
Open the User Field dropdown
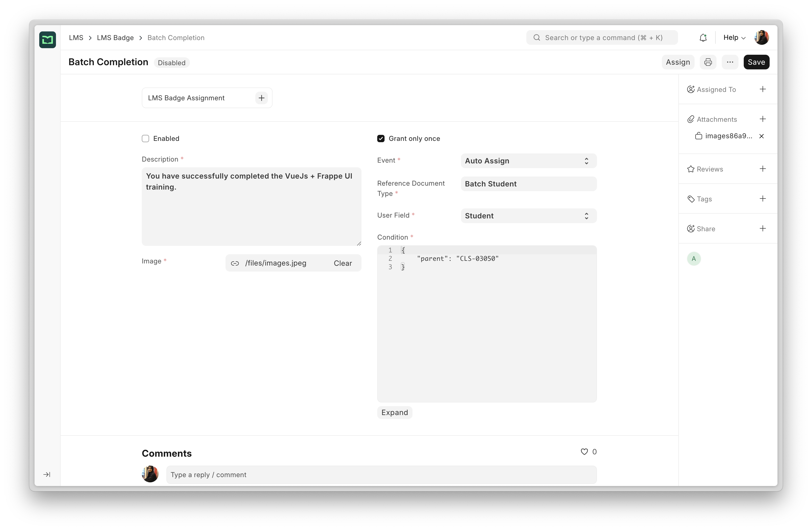click(x=528, y=216)
